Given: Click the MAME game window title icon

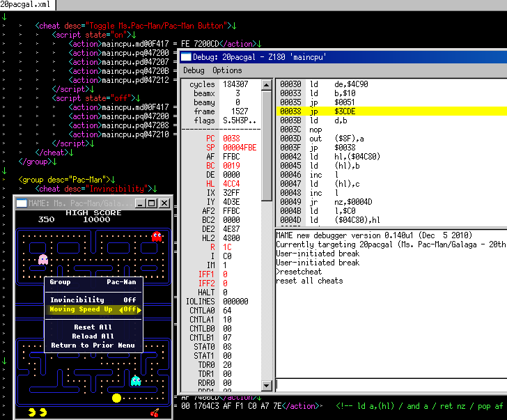Looking at the screenshot, I should (x=22, y=203).
